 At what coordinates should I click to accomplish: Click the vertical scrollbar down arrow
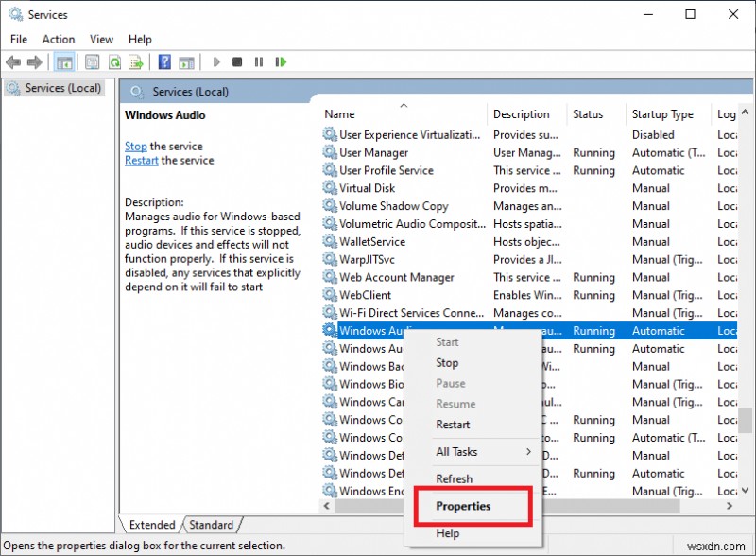[x=745, y=491]
